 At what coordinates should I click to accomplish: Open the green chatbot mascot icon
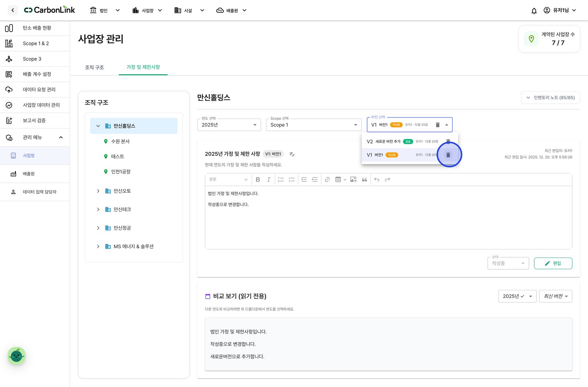coord(17,356)
